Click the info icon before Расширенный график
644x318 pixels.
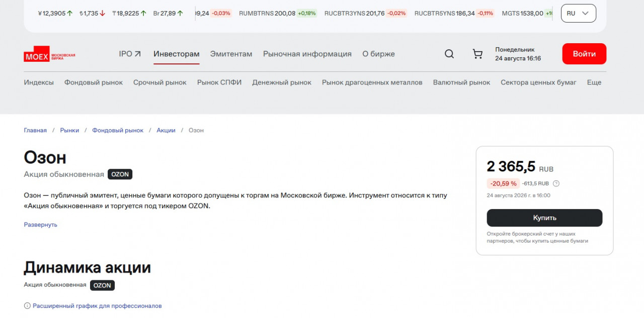tap(27, 305)
